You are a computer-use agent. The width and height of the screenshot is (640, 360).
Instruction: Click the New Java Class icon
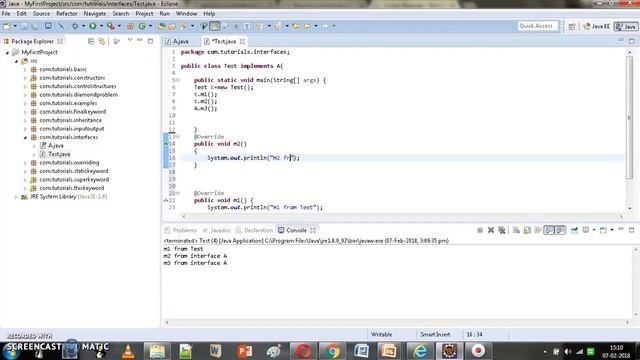click(142, 26)
